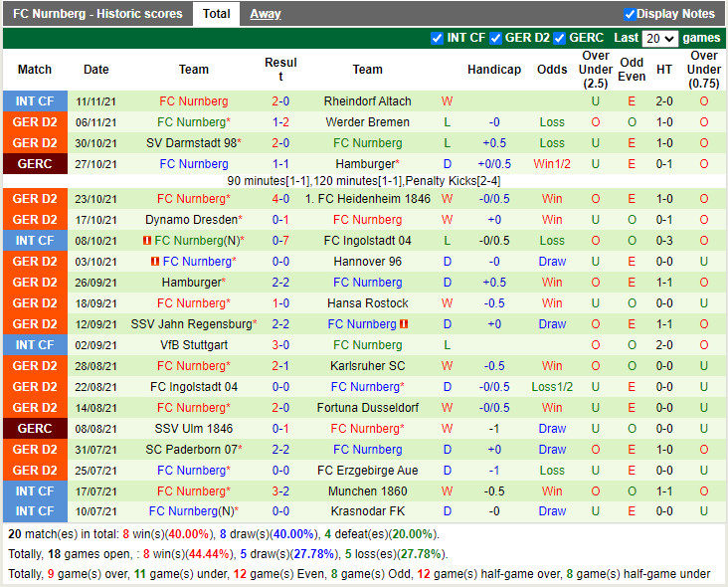Click red card icon beside FC Nurnberg(N) 08/10/21
The image size is (728, 587).
click(x=147, y=241)
